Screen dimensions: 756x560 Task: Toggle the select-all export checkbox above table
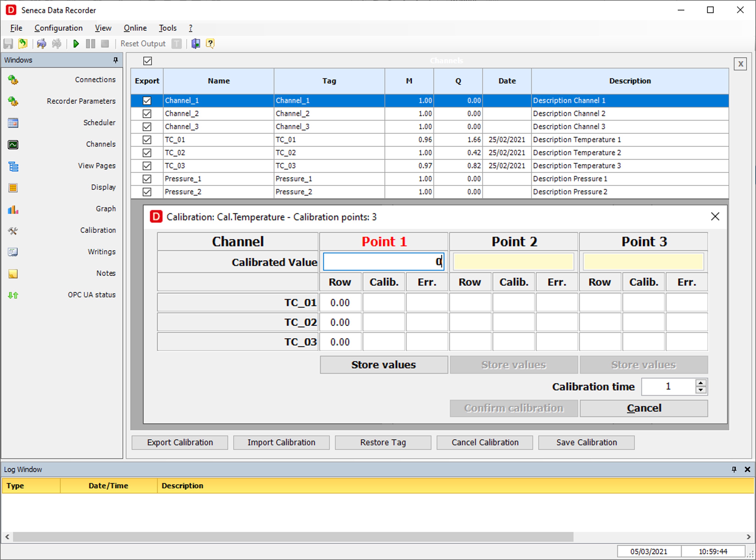click(147, 61)
